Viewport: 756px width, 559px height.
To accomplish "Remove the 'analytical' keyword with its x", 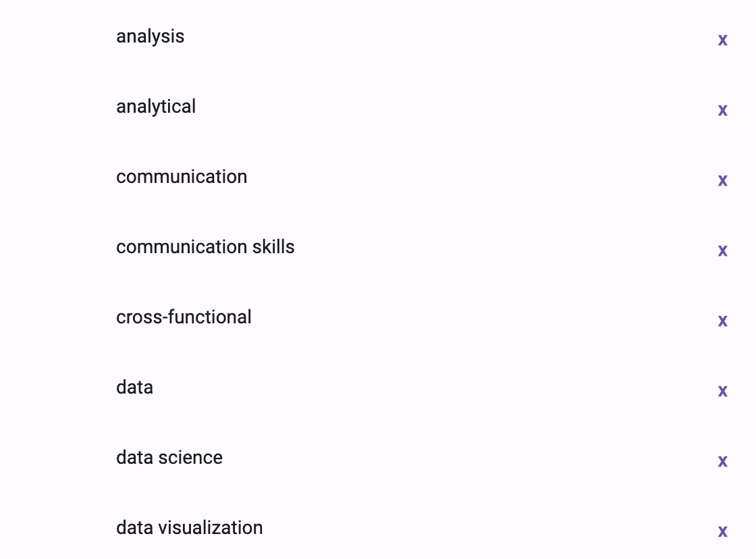I will tap(722, 111).
